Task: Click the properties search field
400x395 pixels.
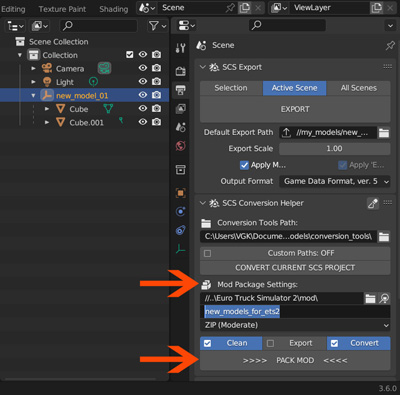Action: pyautogui.click(x=287, y=25)
